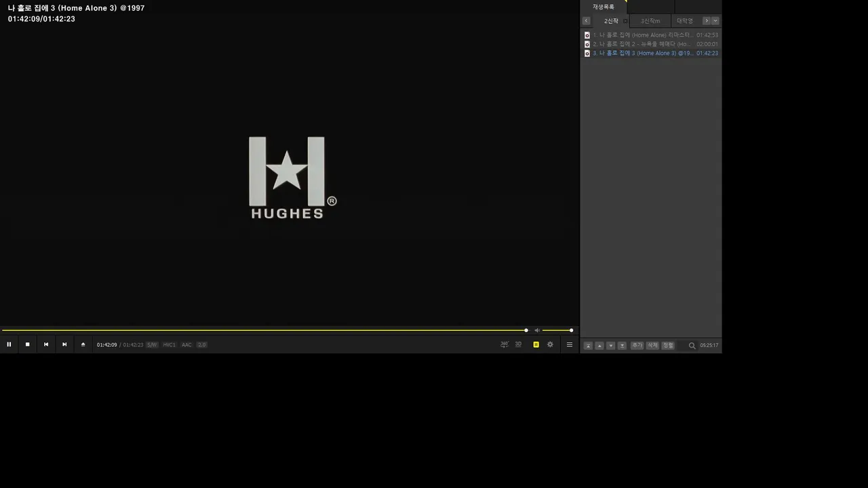The image size is (868, 488).
Task: Move selected item to bottom of playlist
Action: coord(622,346)
